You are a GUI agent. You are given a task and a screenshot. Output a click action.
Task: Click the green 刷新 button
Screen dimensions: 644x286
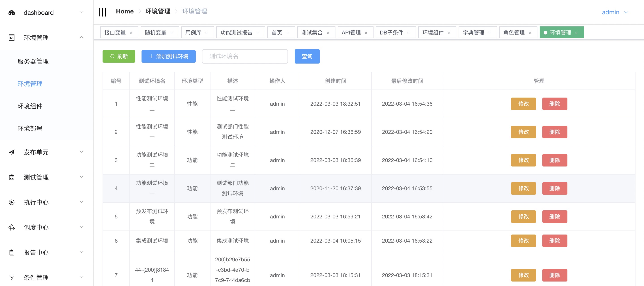119,56
